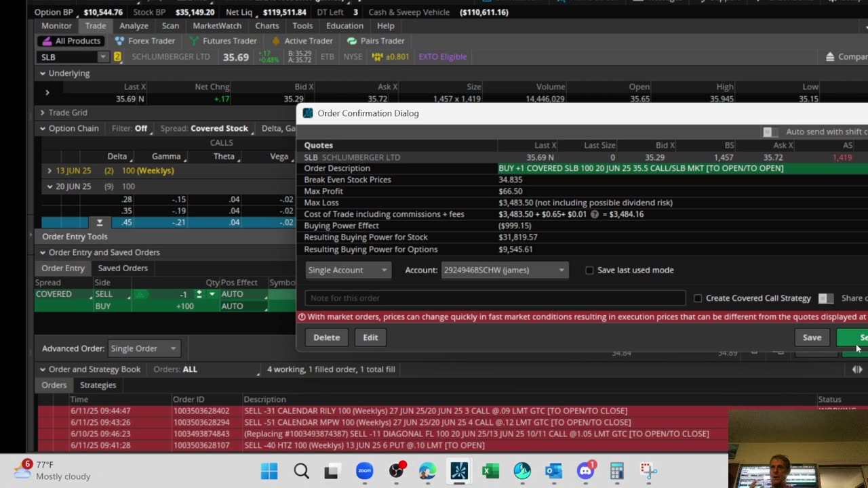Open the Analyze tab
Image resolution: width=868 pixels, height=488 pixels.
click(134, 26)
